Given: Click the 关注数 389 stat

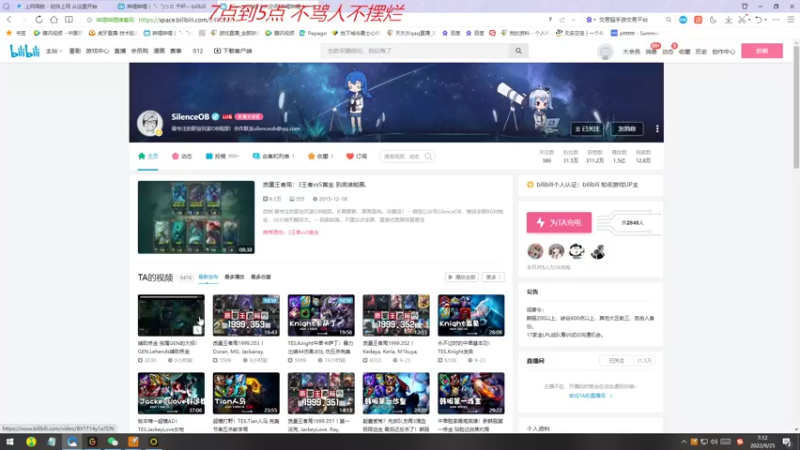Looking at the screenshot, I should (x=546, y=157).
